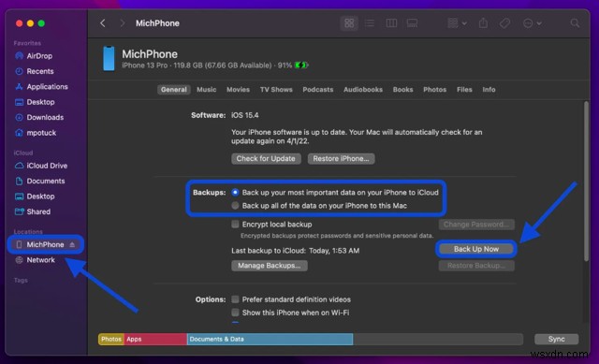Select MichPhone device in Locations

pos(45,244)
